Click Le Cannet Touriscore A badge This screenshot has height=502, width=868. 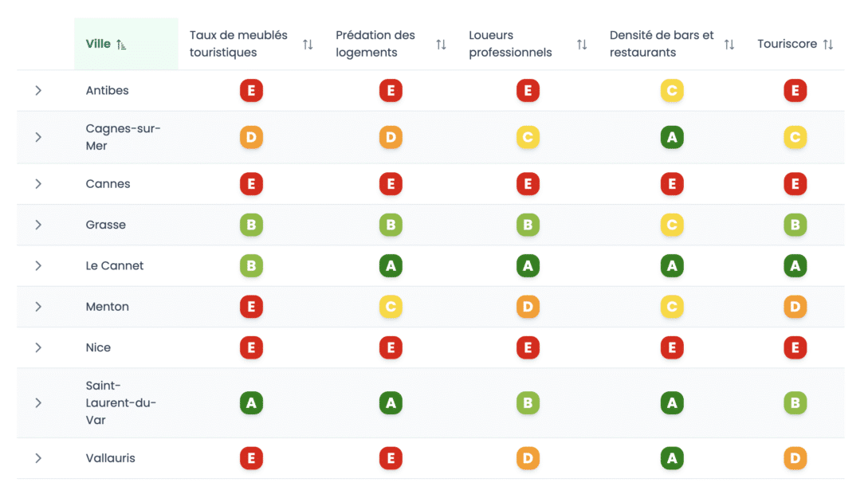(x=795, y=266)
